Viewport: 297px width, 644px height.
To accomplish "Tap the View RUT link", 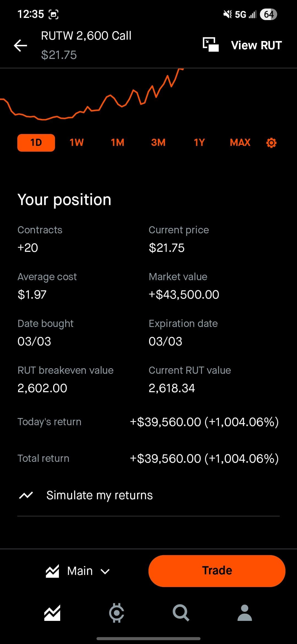I will point(256,45).
